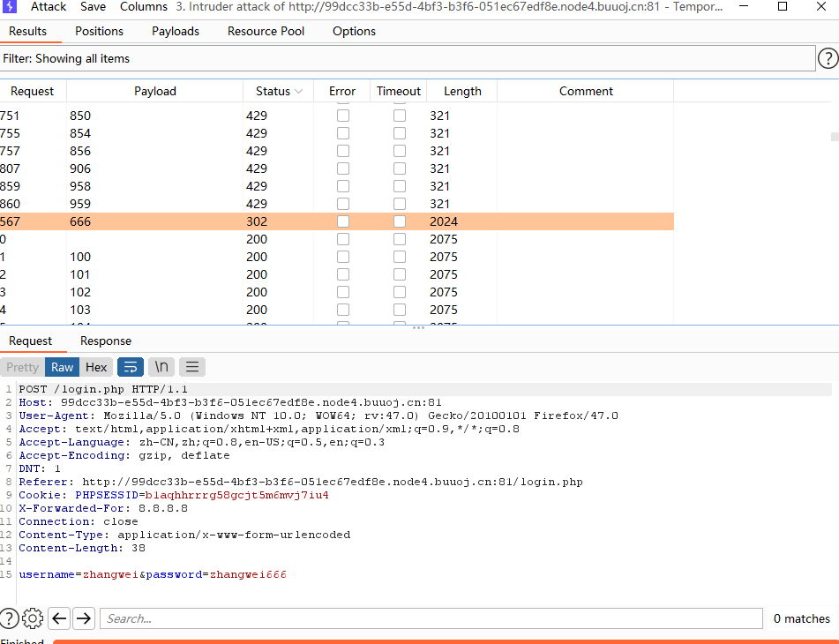This screenshot has width=839, height=644.
Task: Open the Columns menu
Action: click(144, 7)
